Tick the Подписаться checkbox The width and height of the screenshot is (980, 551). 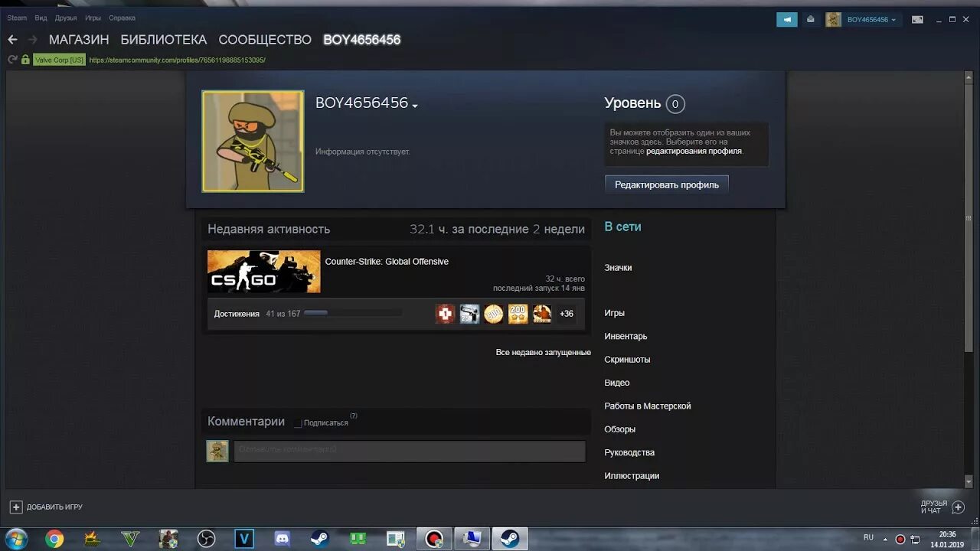[x=298, y=422]
